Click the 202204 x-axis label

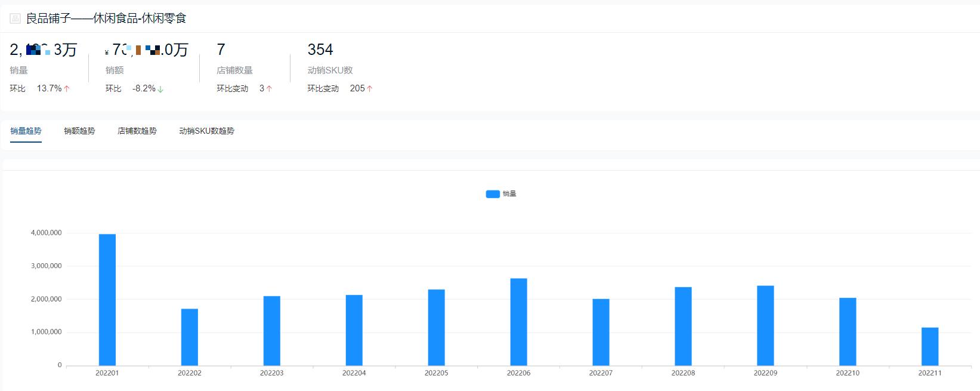pos(354,373)
